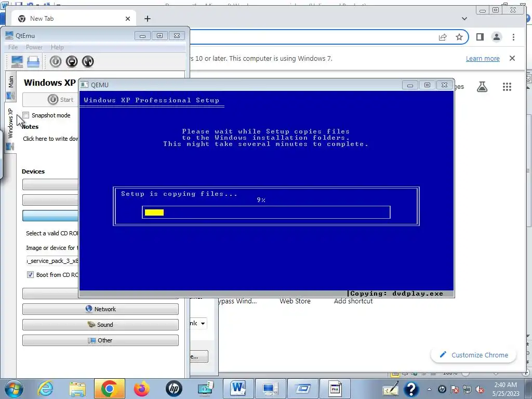
Task: Open File Explorer from taskbar
Action: pyautogui.click(x=77, y=389)
